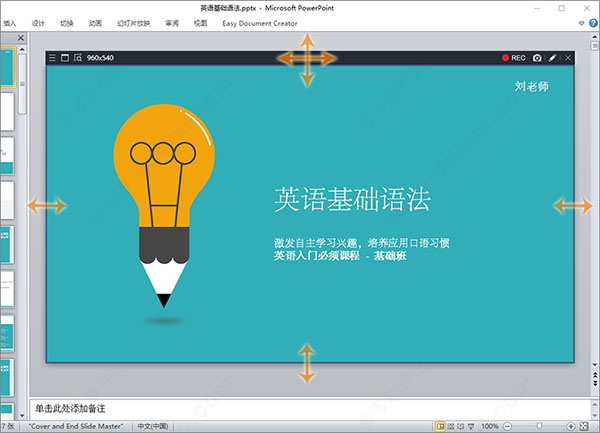This screenshot has height=433, width=600.
Task: Adjust the zoom slider handle
Action: [539, 426]
